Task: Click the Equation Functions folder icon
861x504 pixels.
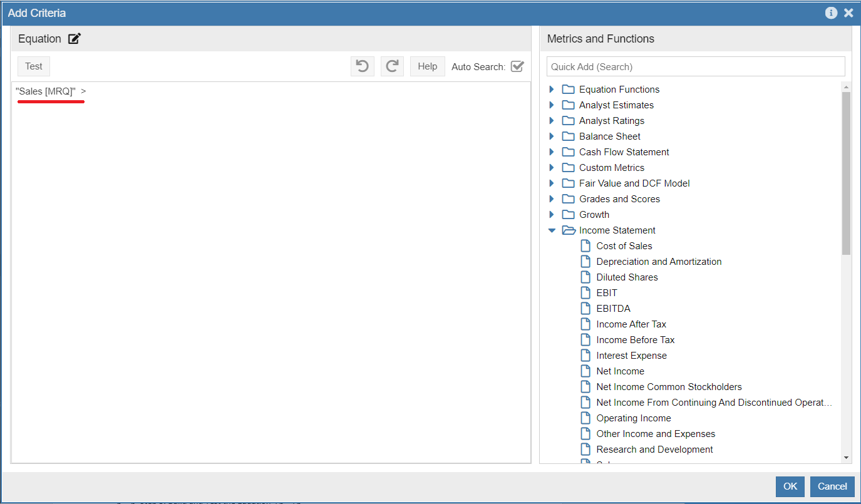Action: 568,90
